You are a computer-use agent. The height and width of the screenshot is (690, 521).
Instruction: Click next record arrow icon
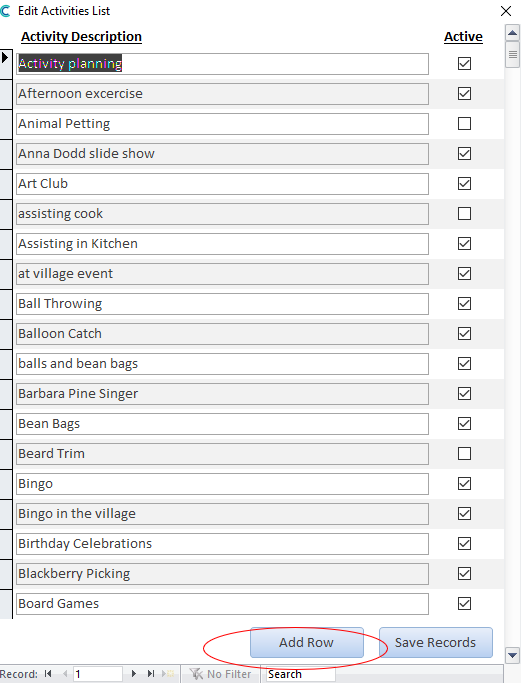[x=134, y=674]
